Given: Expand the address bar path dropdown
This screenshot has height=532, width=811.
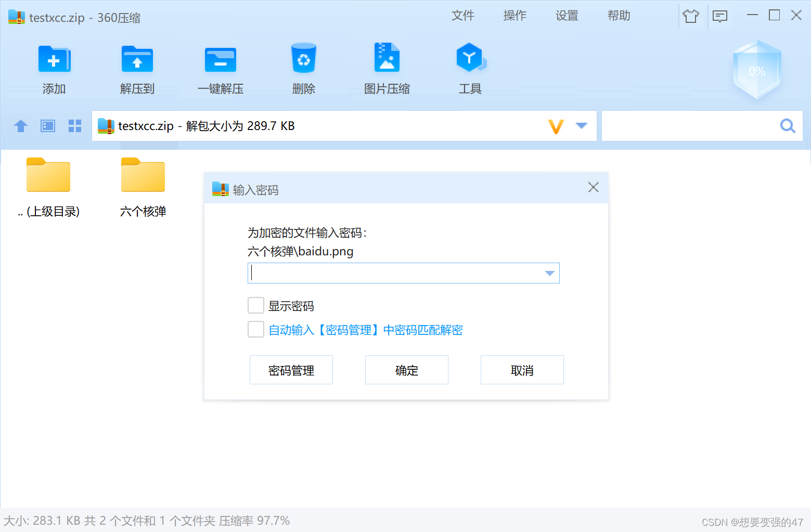Looking at the screenshot, I should coord(582,126).
